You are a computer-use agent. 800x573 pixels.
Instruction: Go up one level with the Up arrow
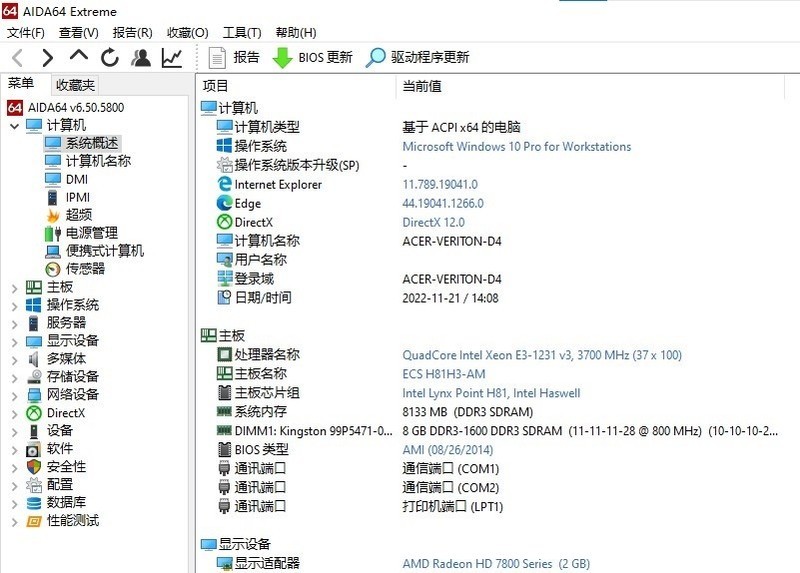pyautogui.click(x=79, y=56)
